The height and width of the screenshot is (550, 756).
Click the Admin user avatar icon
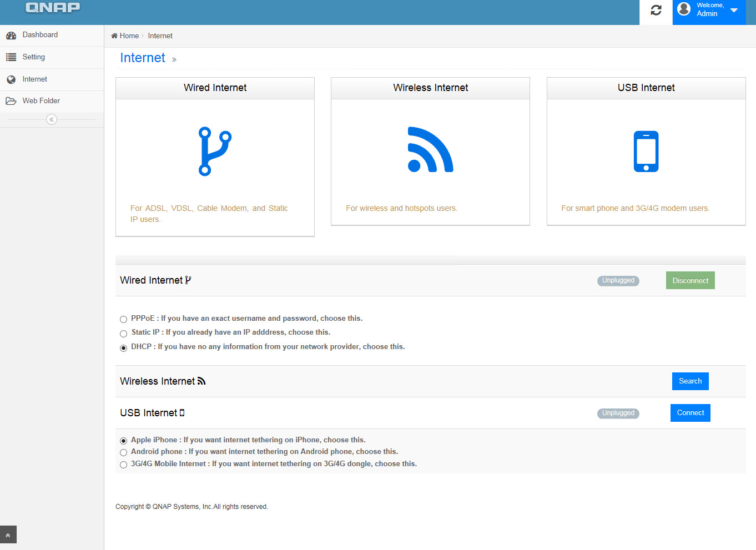click(684, 9)
